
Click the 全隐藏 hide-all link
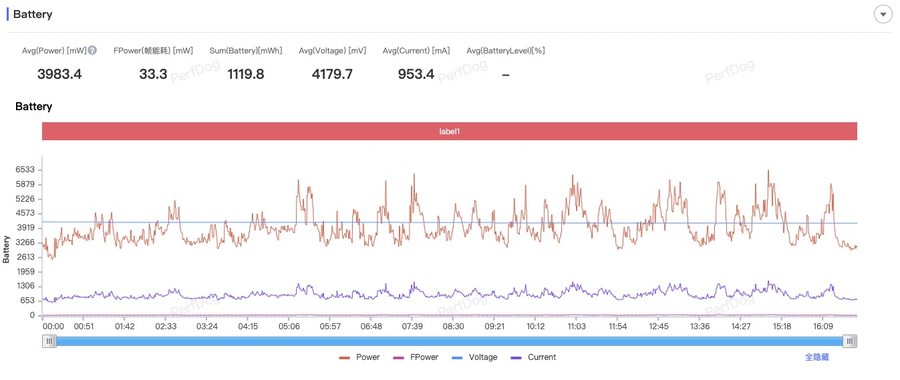click(x=817, y=357)
